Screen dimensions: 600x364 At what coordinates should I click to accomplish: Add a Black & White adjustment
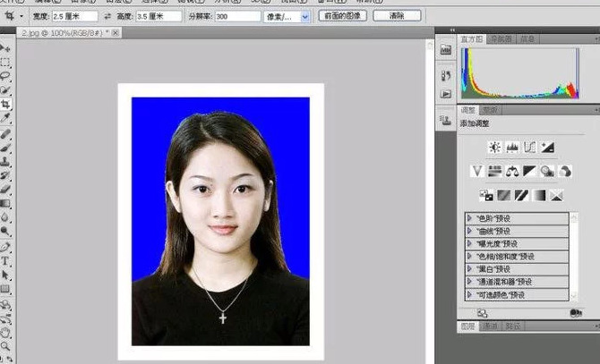click(x=529, y=171)
